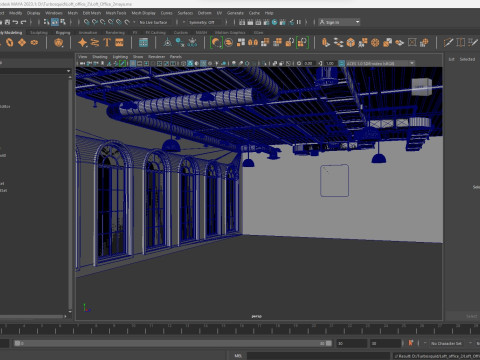Toggle the first snap magnet icon
This screenshot has width=480, height=360.
(x=87, y=22)
